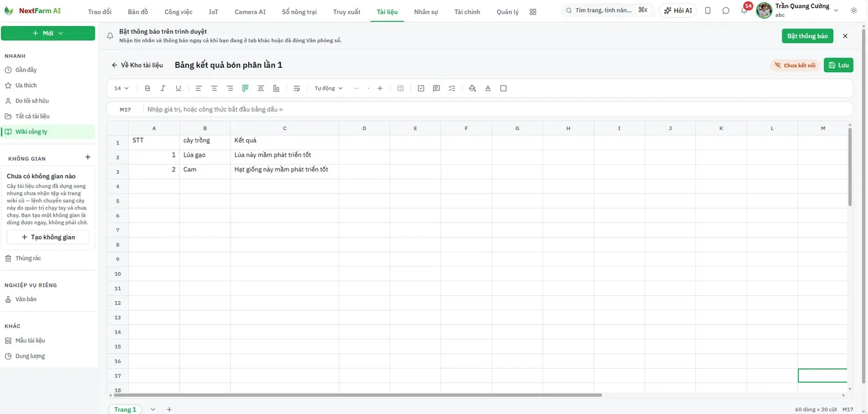The width and height of the screenshot is (868, 414).
Task: Open the cell border tool
Action: click(503, 88)
